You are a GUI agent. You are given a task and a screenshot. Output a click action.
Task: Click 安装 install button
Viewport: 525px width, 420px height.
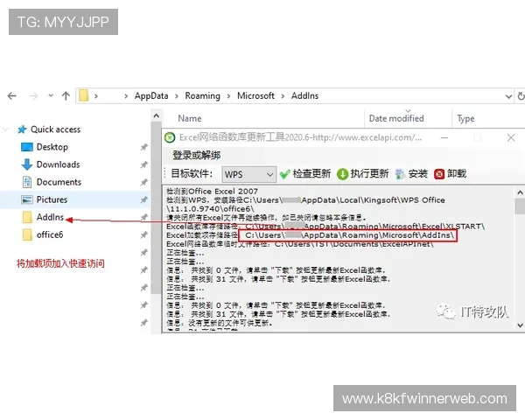click(411, 174)
